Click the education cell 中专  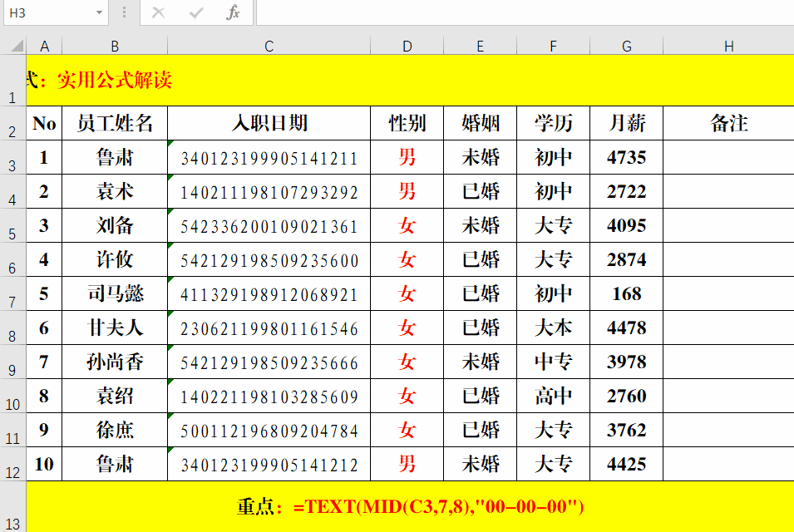pos(553,362)
